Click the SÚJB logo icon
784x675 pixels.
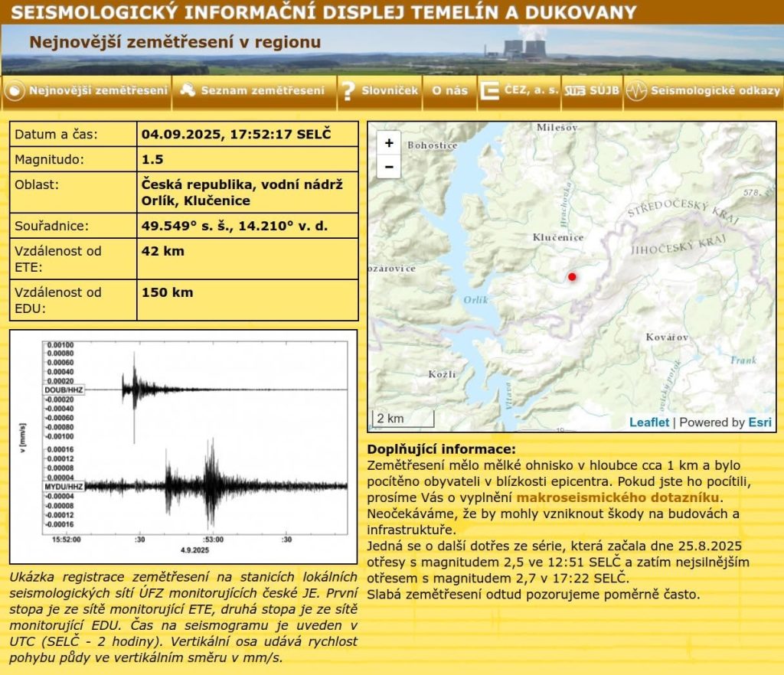tap(574, 91)
